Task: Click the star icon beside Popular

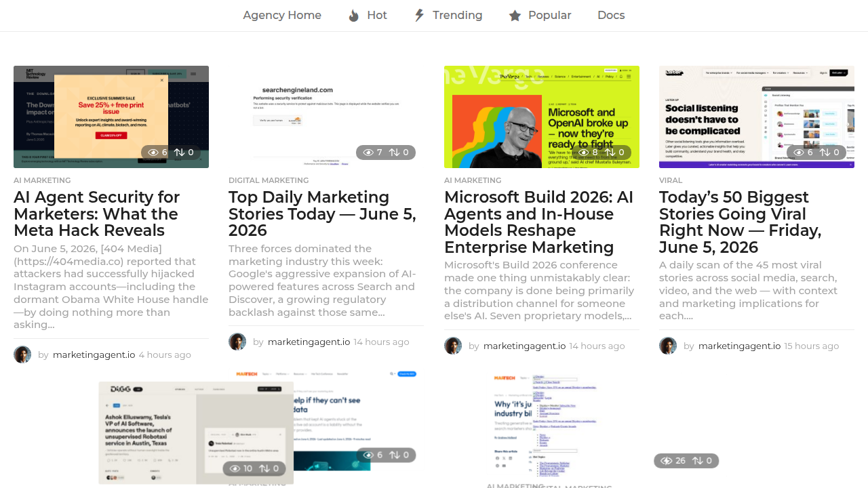Action: click(515, 16)
